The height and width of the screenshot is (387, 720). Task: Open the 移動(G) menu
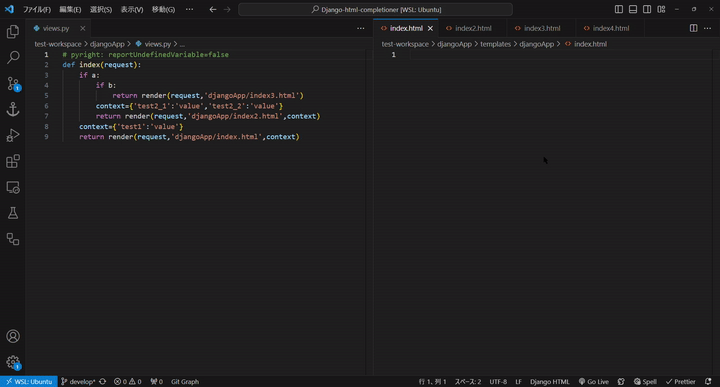(163, 9)
